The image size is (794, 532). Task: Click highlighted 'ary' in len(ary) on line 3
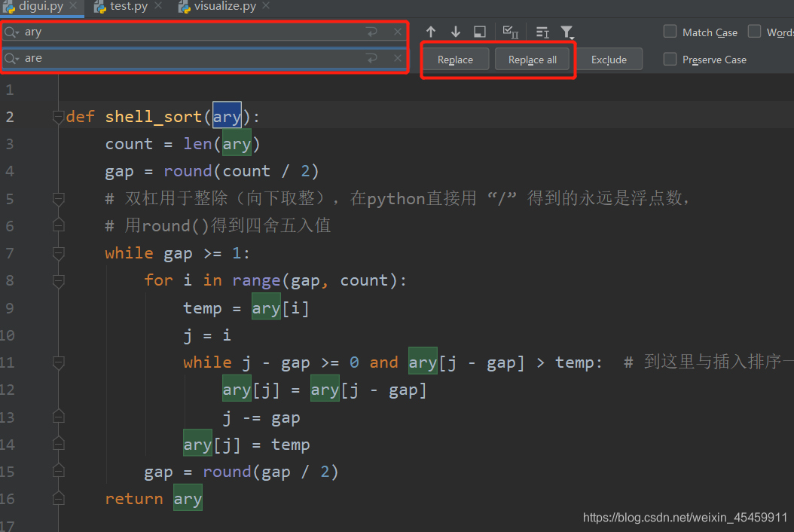[237, 144]
